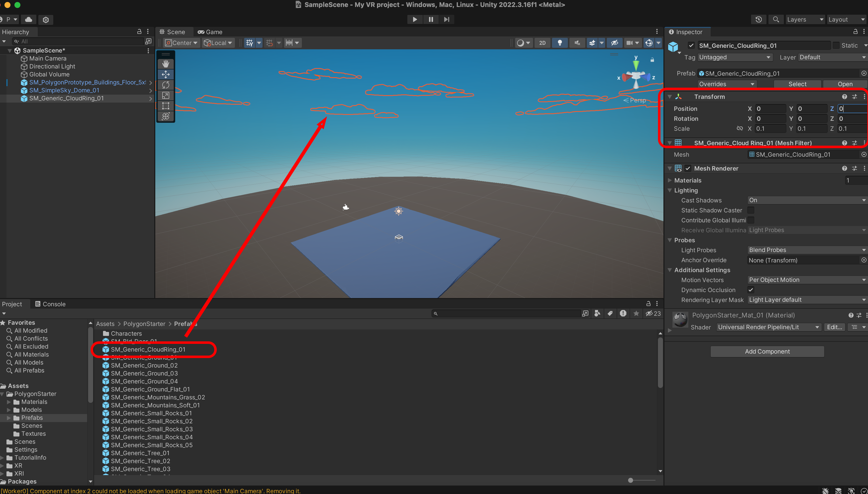
Task: Select the Scale tool
Action: tap(165, 95)
